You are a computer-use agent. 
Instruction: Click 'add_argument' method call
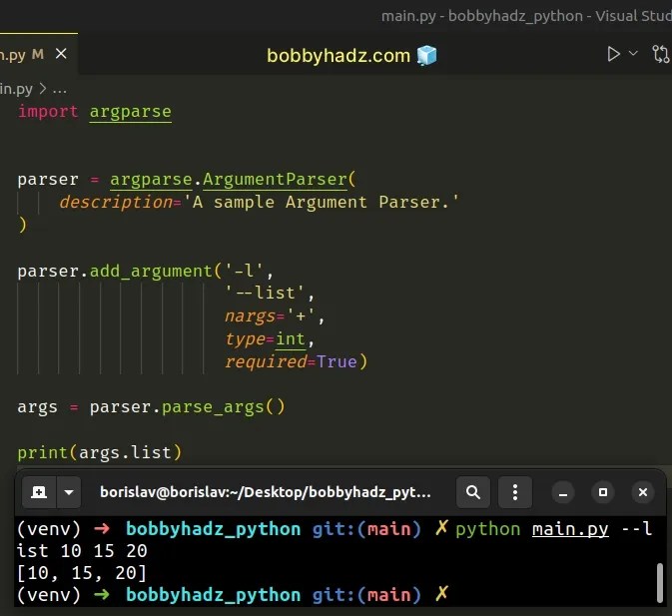point(151,272)
